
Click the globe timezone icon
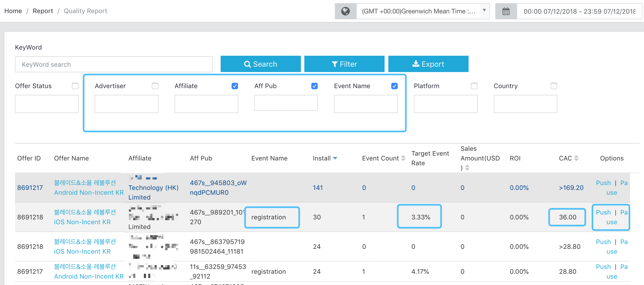click(346, 11)
